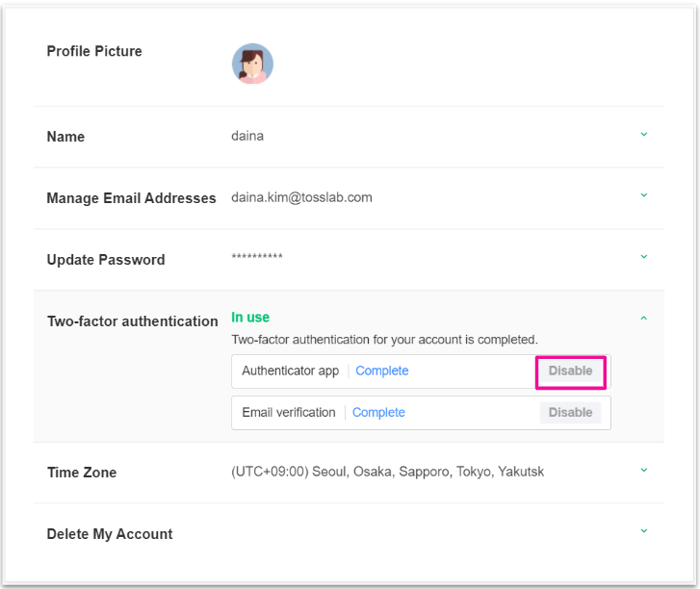This screenshot has height=589, width=700.
Task: Click Complete link beside Authenticator app
Action: [x=382, y=371]
